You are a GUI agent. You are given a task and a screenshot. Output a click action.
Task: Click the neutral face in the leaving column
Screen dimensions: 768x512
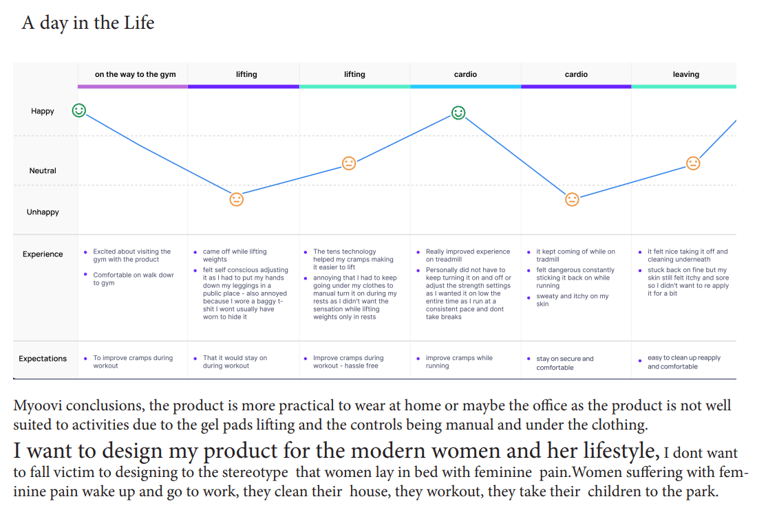(x=693, y=163)
